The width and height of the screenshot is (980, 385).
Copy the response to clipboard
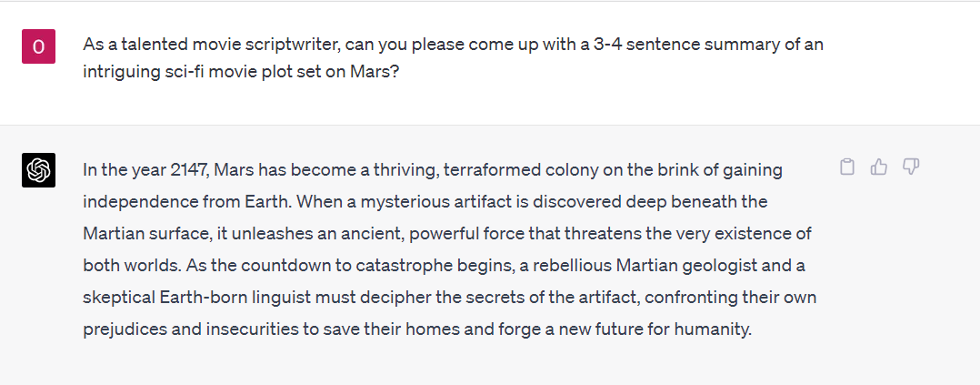[x=847, y=167]
